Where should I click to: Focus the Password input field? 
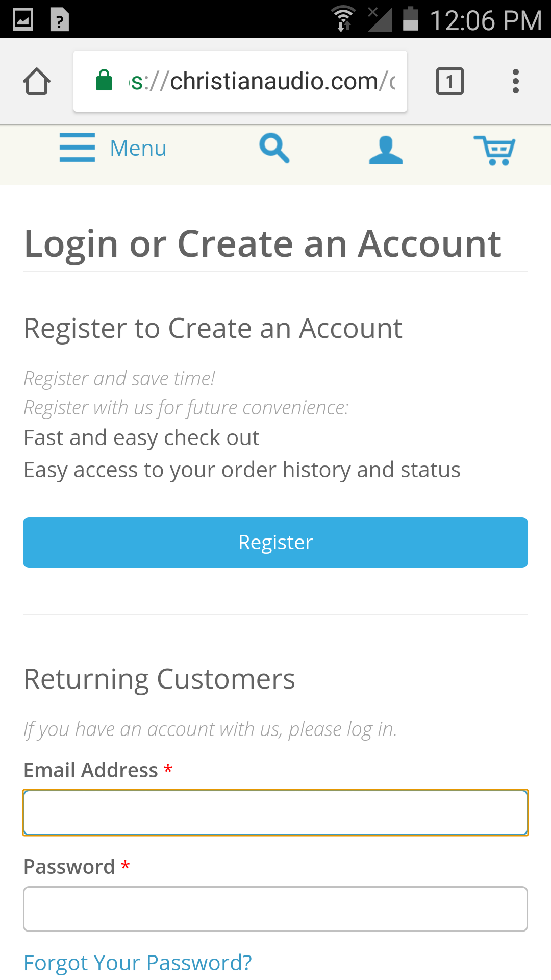coord(275,909)
